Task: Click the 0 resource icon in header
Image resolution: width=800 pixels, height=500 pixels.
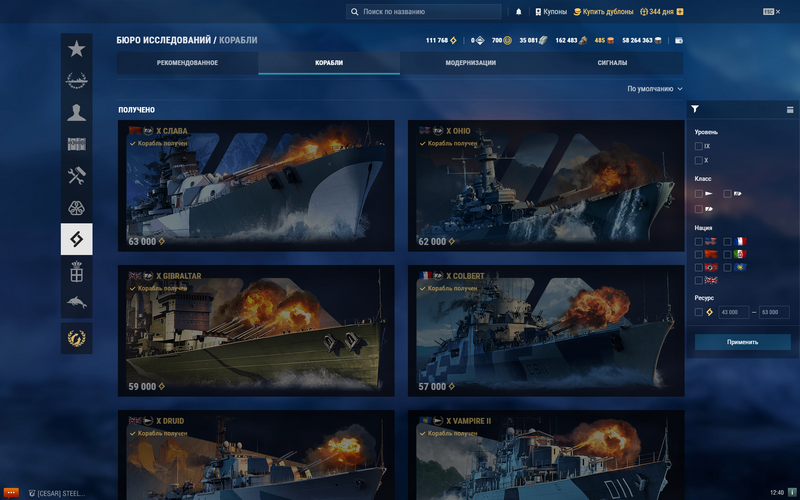Action: pyautogui.click(x=480, y=40)
